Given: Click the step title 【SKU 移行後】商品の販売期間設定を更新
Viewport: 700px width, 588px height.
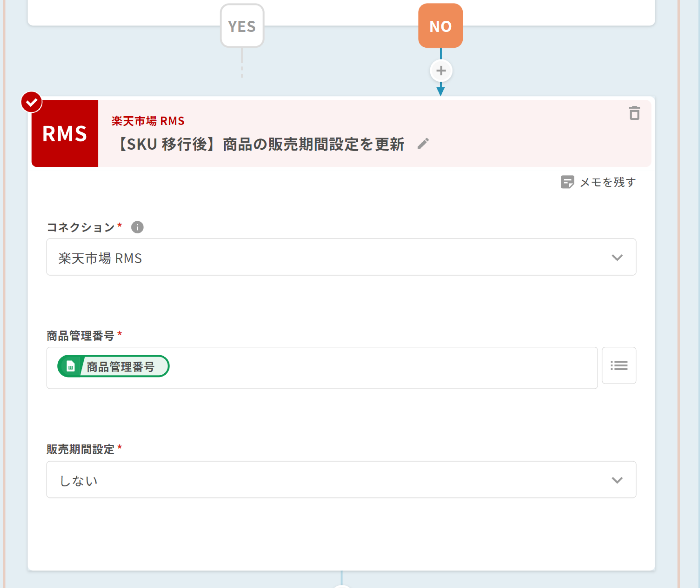Looking at the screenshot, I should click(x=261, y=144).
